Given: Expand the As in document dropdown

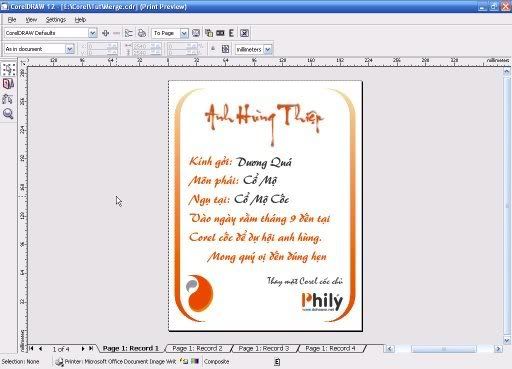Looking at the screenshot, I should click(70, 49).
